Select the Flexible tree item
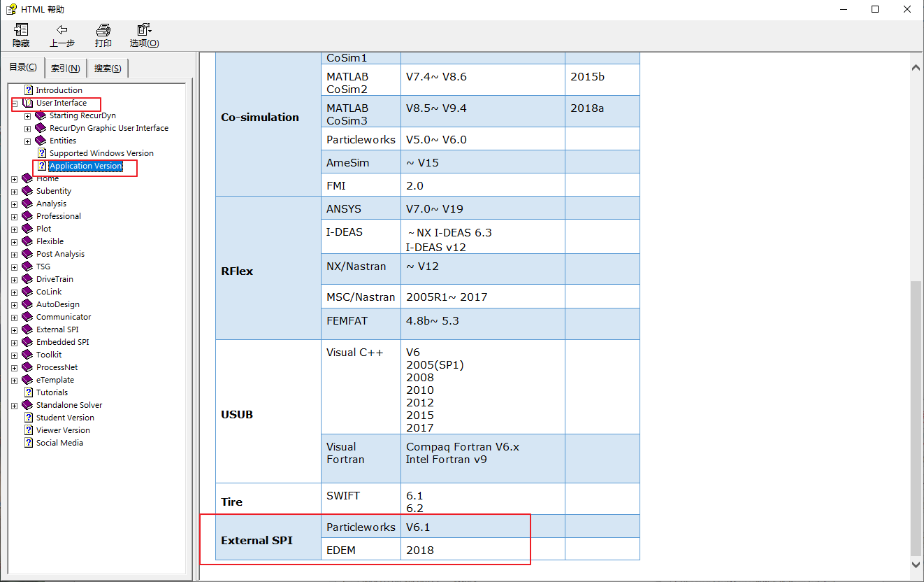 [50, 241]
